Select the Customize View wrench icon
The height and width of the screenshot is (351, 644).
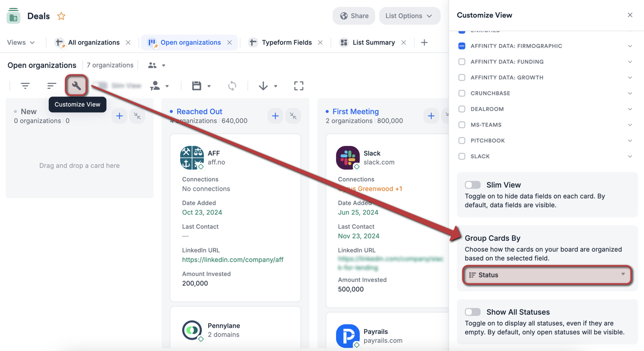tap(76, 85)
